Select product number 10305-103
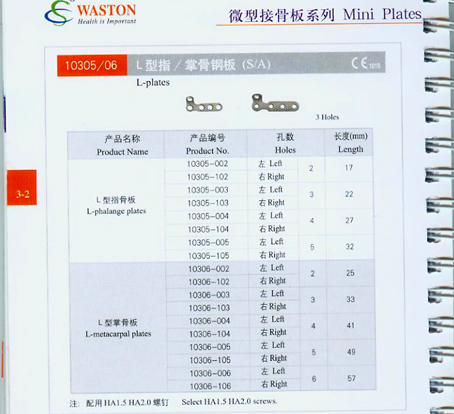454x414 pixels. tap(208, 203)
